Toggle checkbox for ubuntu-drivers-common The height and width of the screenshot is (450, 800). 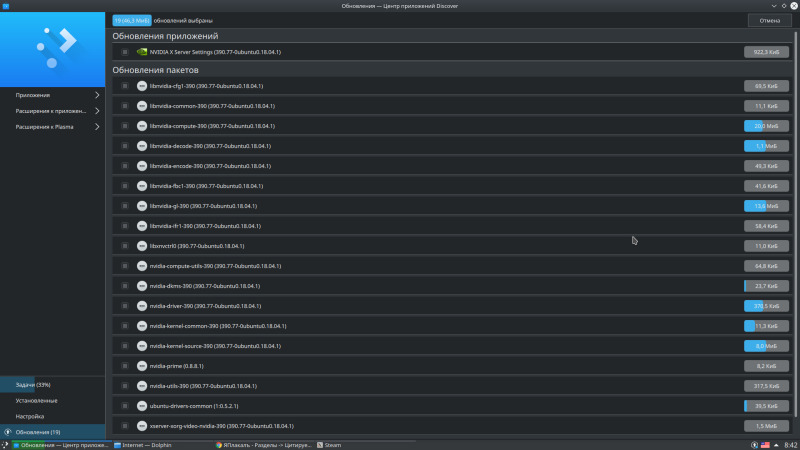(x=124, y=406)
